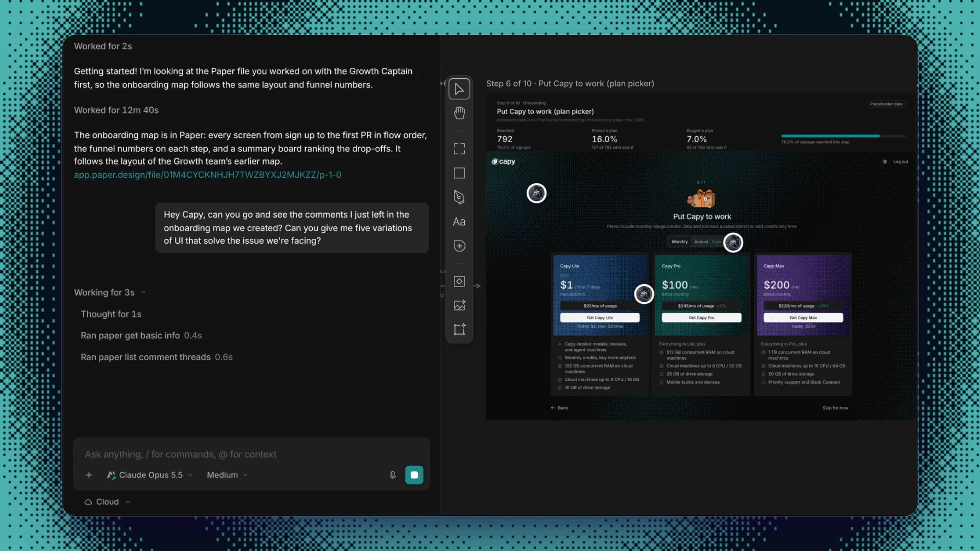Image resolution: width=980 pixels, height=551 pixels.
Task: Click the capy logo in preview
Action: tap(503, 162)
